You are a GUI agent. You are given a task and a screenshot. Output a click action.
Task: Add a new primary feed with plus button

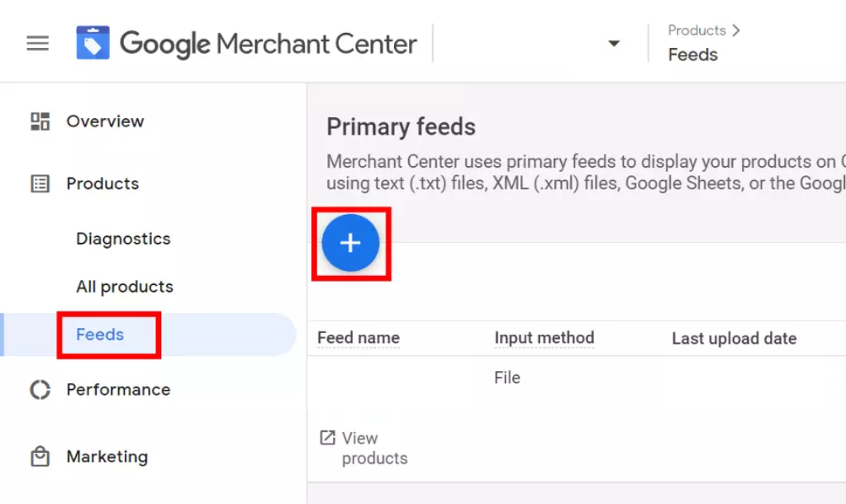[350, 243]
